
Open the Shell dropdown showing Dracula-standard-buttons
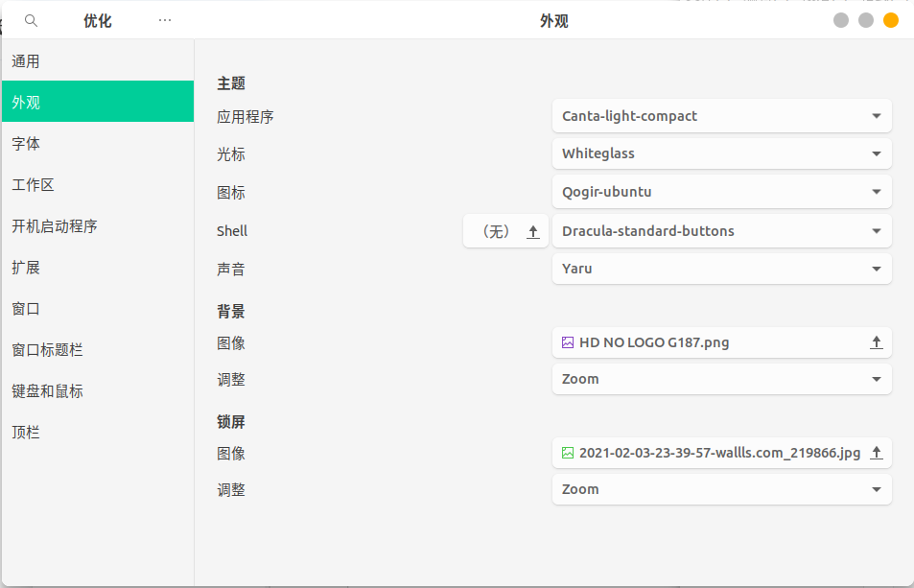tap(721, 230)
